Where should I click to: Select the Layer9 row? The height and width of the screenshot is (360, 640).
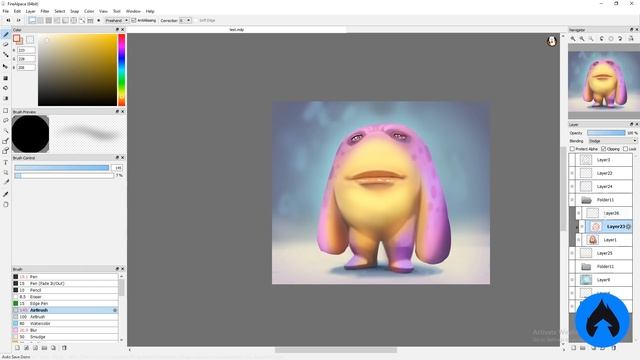(x=601, y=280)
